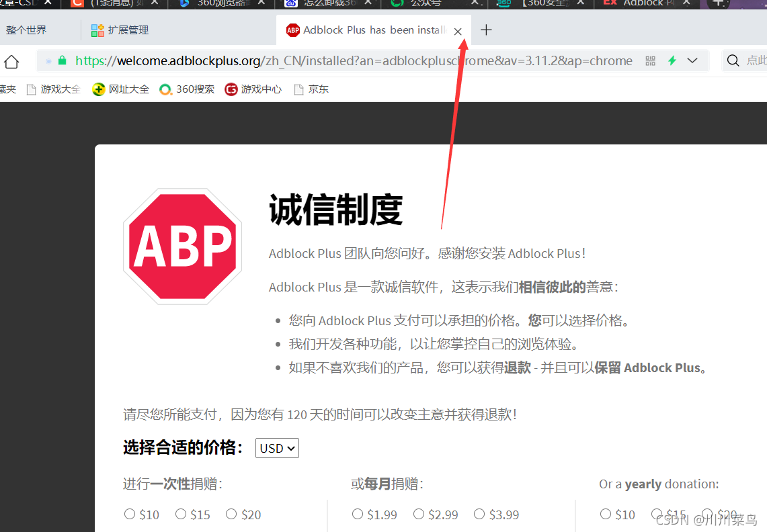767x532 pixels.
Task: Click the magnifier search icon
Action: 733,60
